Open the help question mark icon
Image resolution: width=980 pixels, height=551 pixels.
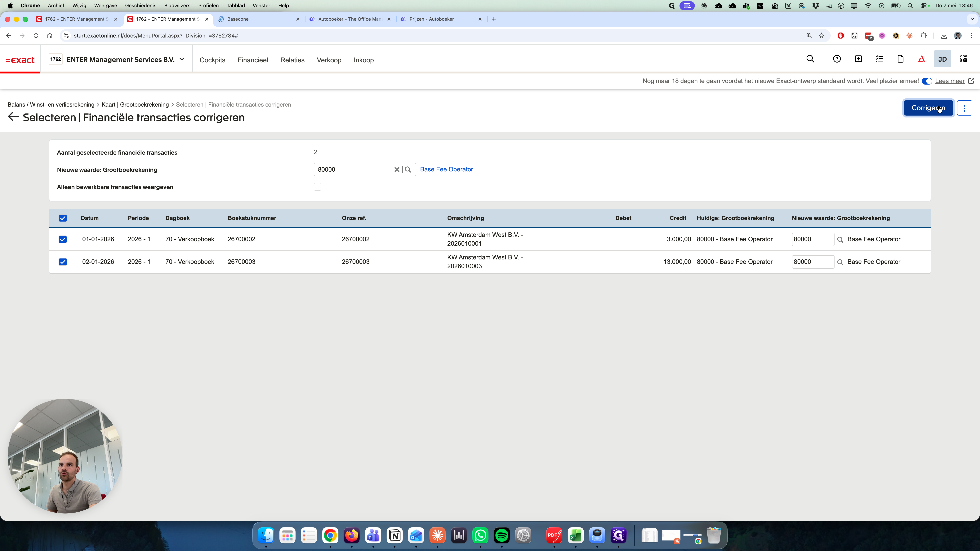click(837, 59)
